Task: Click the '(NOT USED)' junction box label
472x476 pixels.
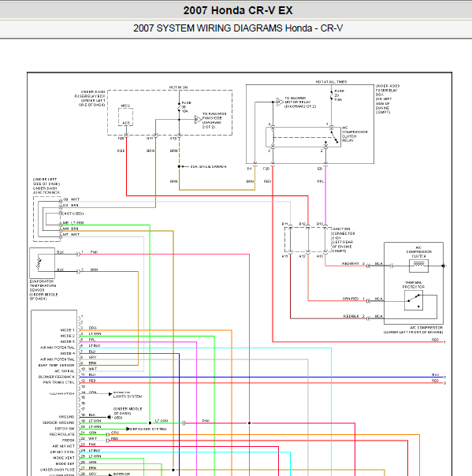Action: point(73,214)
